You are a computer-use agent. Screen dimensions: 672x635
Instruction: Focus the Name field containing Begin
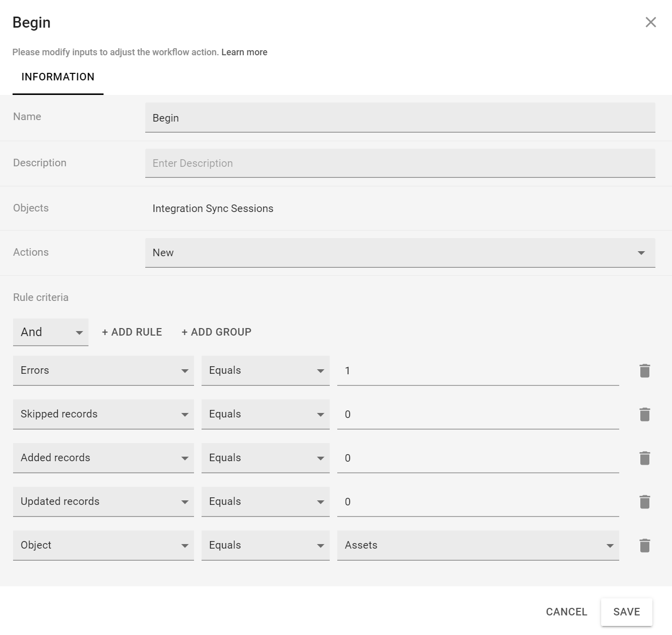[400, 118]
